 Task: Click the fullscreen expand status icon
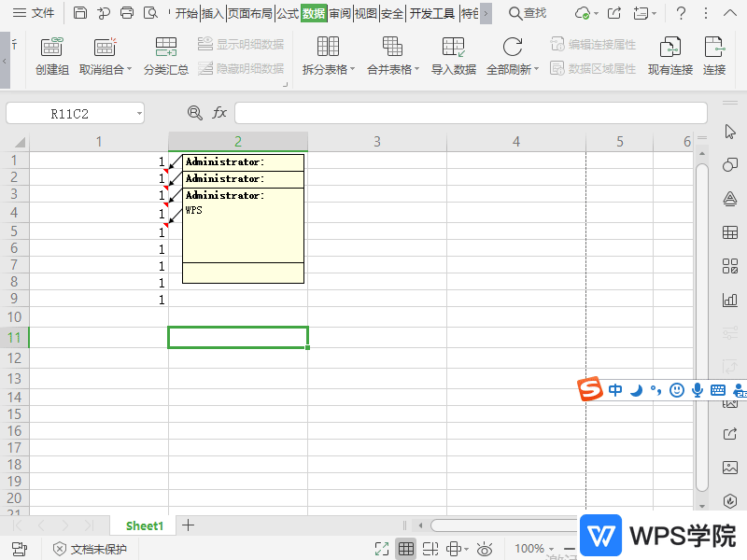[x=382, y=549]
